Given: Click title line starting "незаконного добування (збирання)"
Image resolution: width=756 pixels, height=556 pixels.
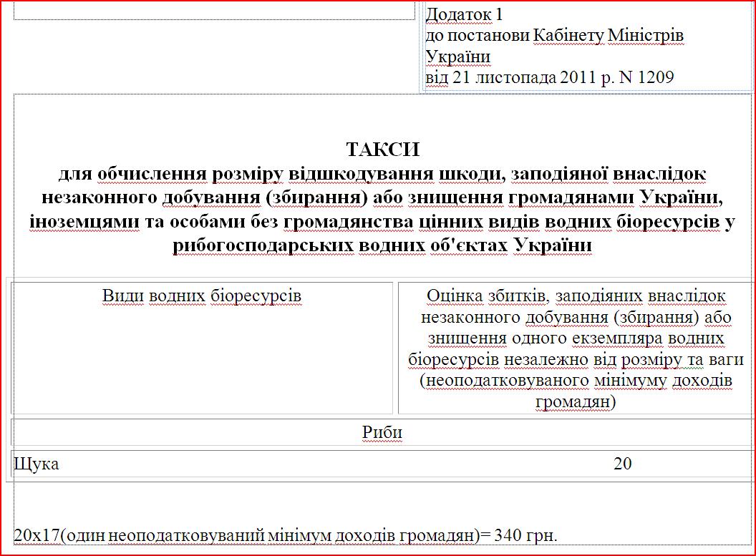Looking at the screenshot, I should [382, 197].
